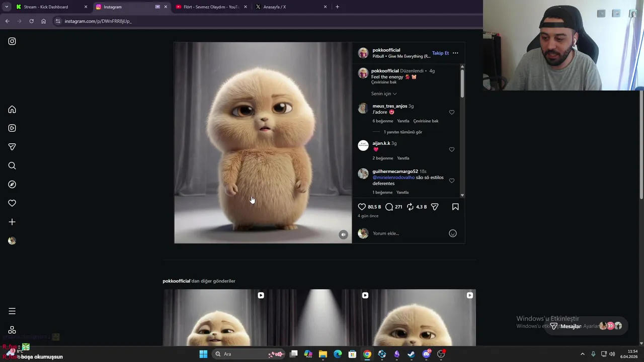The width and height of the screenshot is (644, 362).
Task: Open Explore compass icon
Action: pos(12,185)
